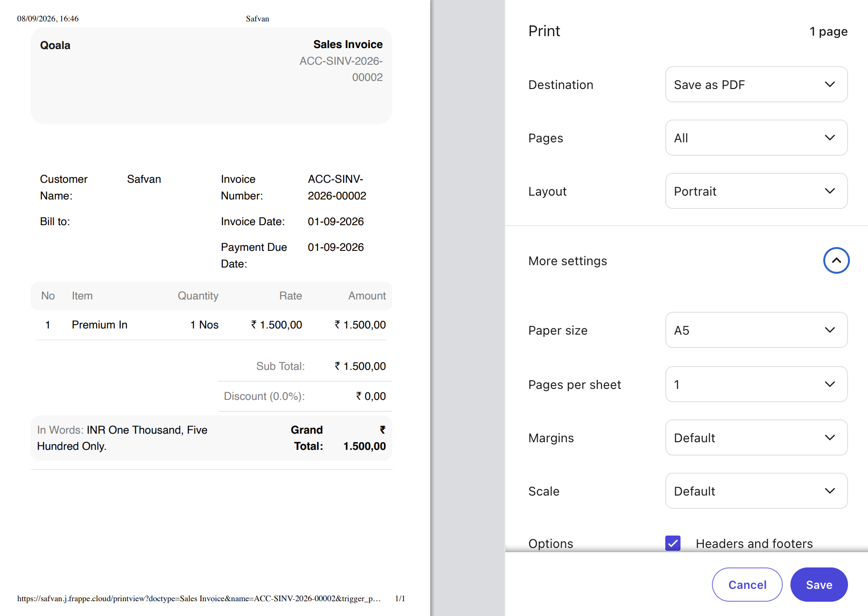Click the Premium In item row
Image resolution: width=868 pixels, height=616 pixels.
211,325
